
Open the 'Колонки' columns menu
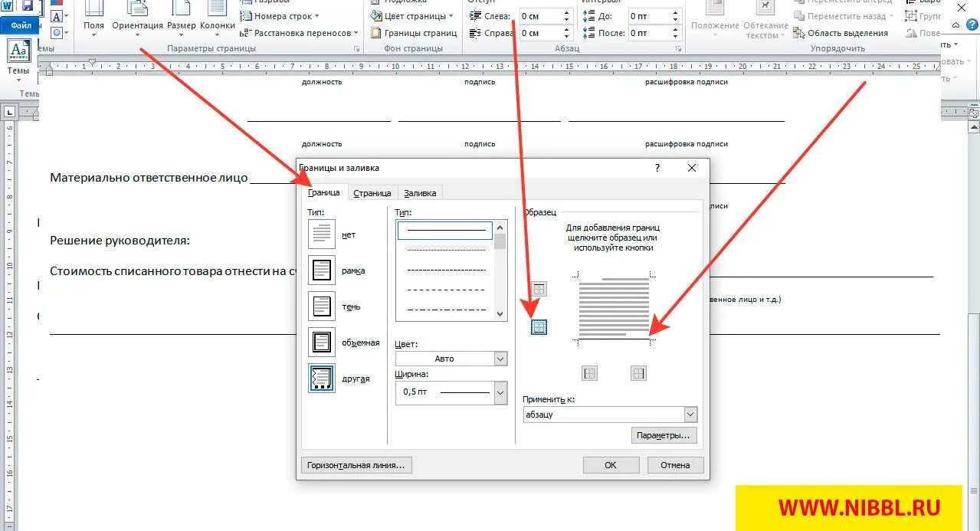[218, 18]
